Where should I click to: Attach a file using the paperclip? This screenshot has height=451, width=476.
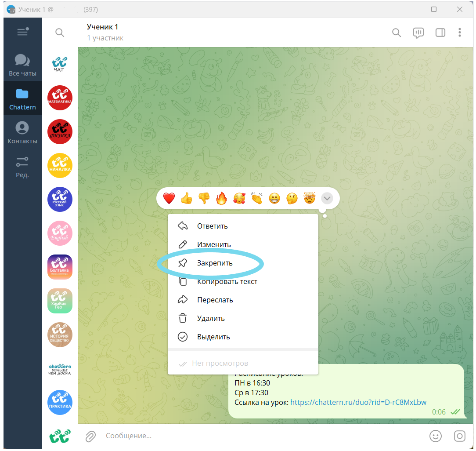tap(90, 436)
